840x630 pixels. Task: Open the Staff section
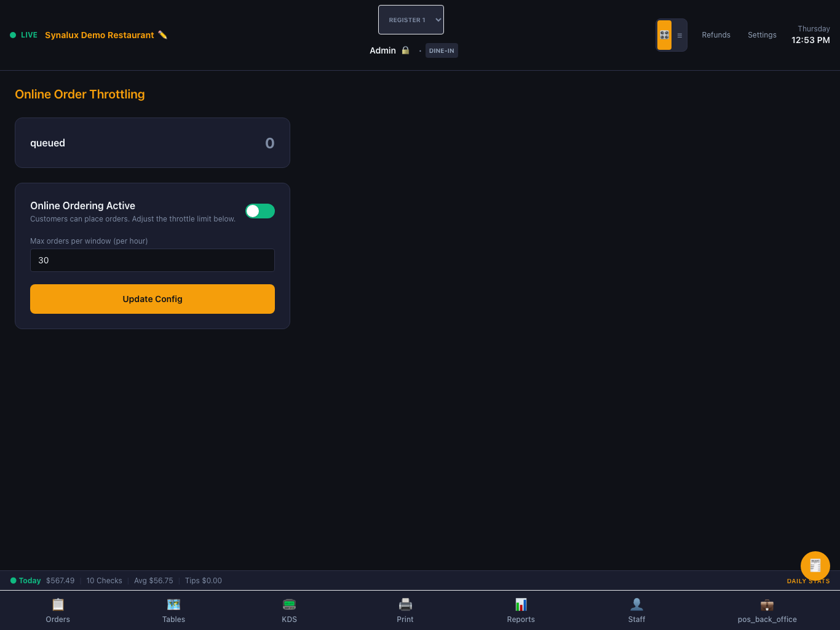pos(636,610)
